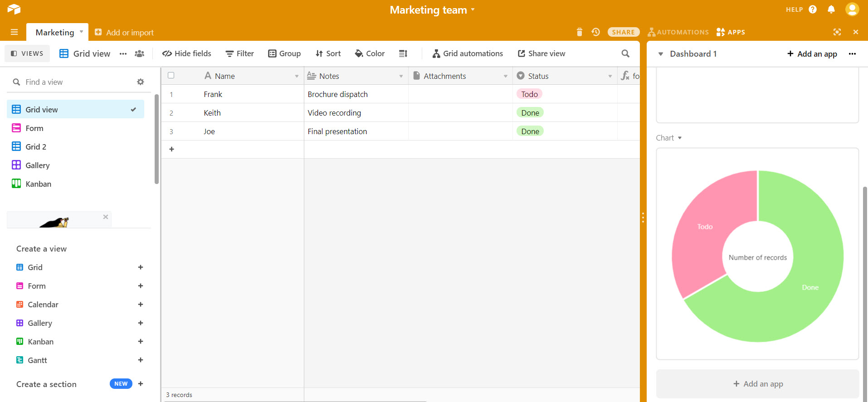Check the select all records checkbox
This screenshot has width=868, height=402.
(171, 76)
